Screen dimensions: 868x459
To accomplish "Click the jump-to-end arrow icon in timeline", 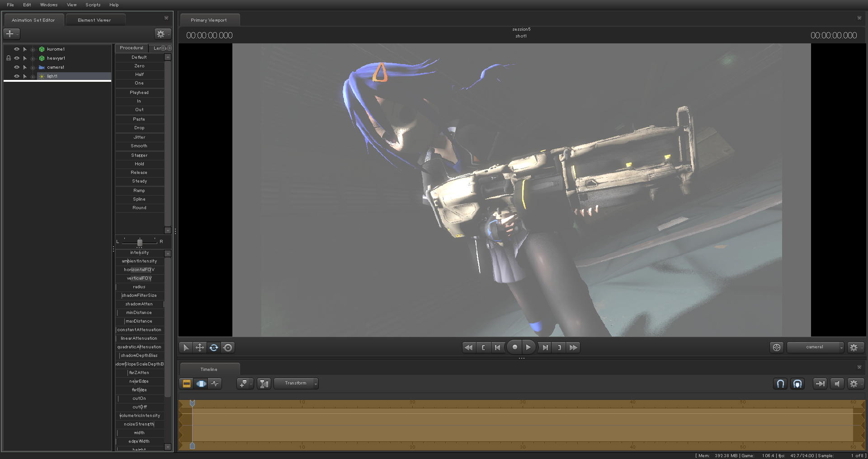I will (820, 384).
